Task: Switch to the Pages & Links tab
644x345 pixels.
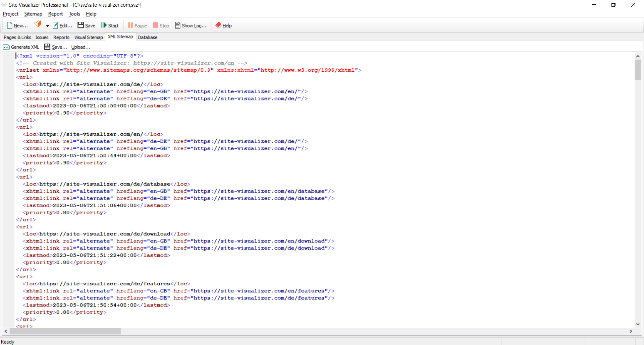Action: tap(17, 37)
